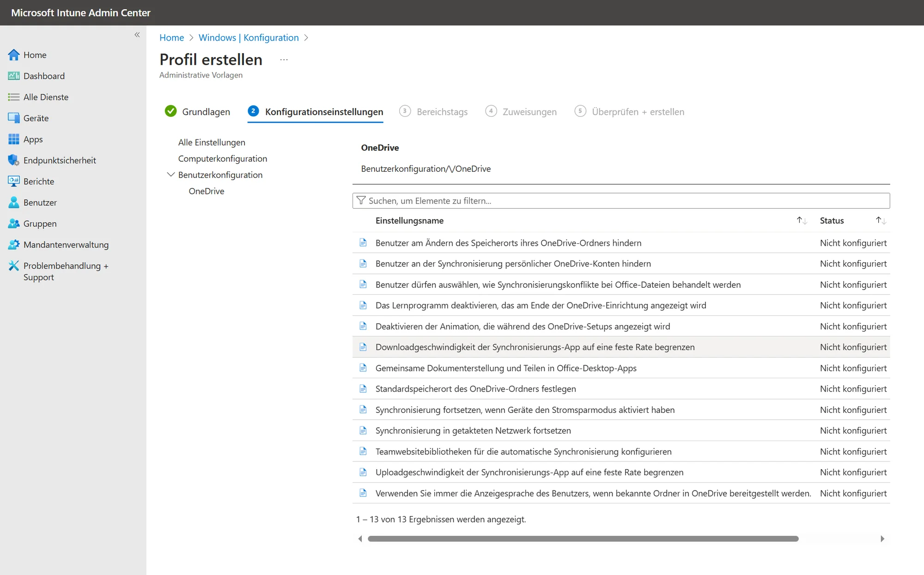Click 'Überprüfen + erstellen' step button
This screenshot has height=575, width=924.
(630, 111)
